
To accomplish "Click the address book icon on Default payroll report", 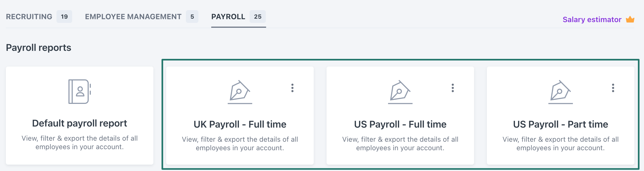I will (x=80, y=92).
